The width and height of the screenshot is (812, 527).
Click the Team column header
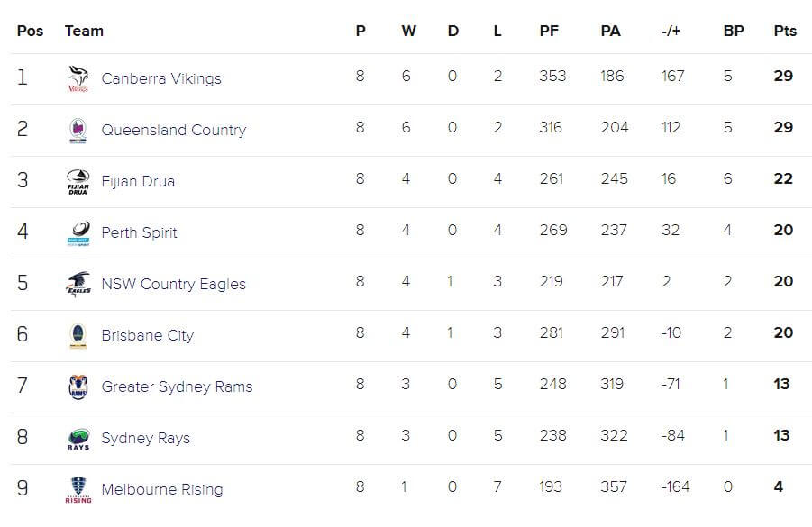point(84,31)
